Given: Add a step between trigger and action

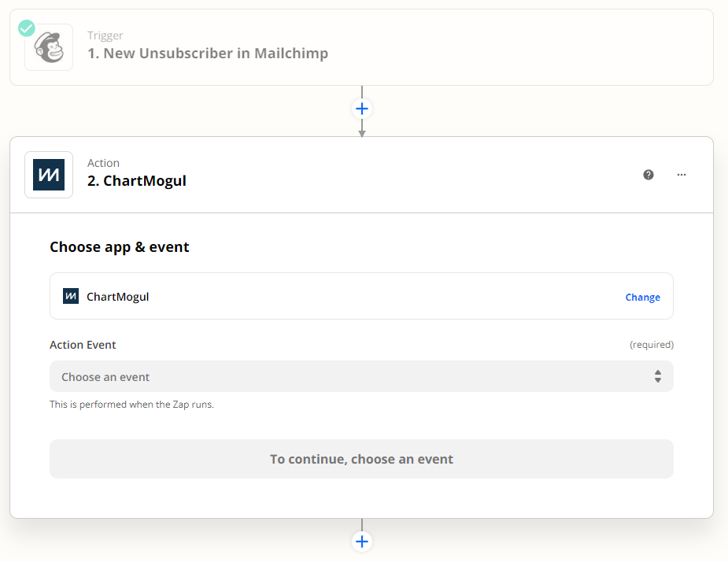Looking at the screenshot, I should coord(362,109).
